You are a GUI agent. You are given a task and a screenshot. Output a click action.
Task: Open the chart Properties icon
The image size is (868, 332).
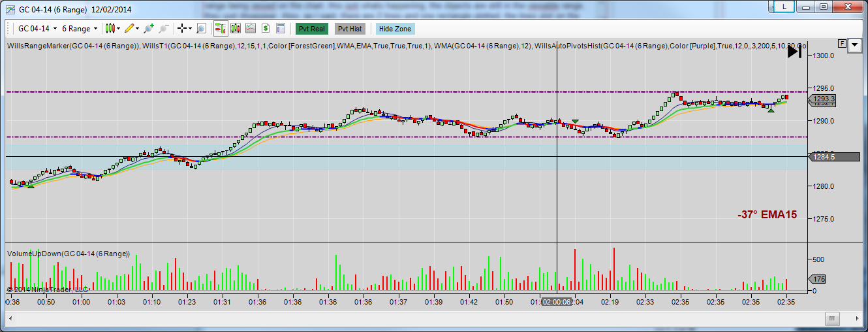(281, 29)
